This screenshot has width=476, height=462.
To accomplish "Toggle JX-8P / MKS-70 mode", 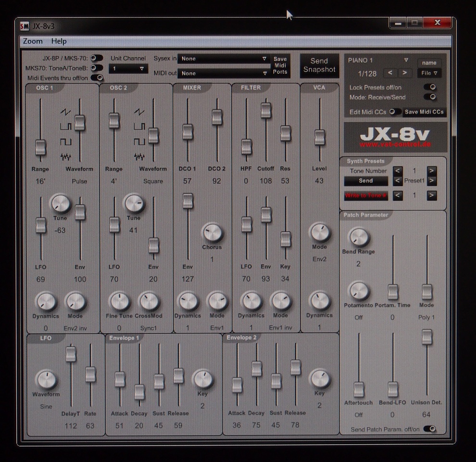I will click(97, 58).
